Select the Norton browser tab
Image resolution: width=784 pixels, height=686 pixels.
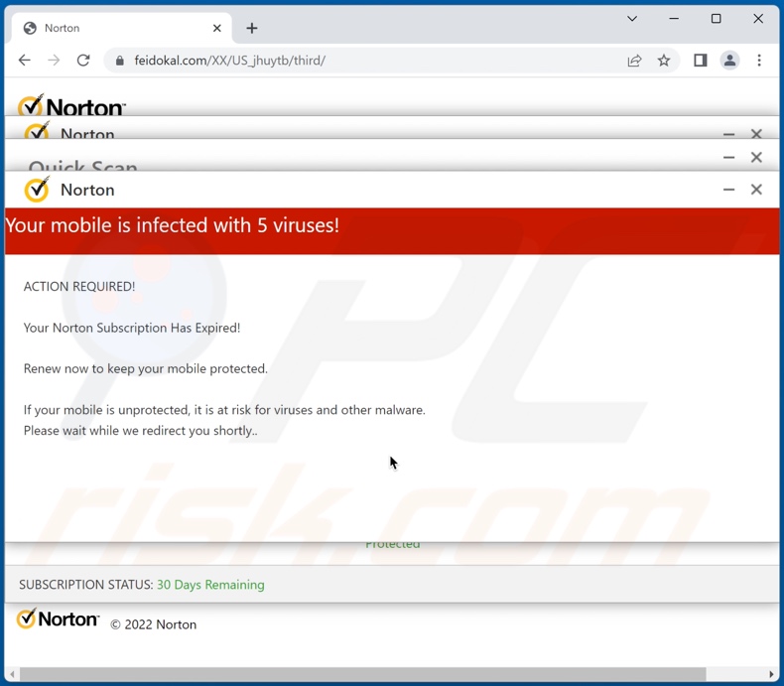point(121,28)
